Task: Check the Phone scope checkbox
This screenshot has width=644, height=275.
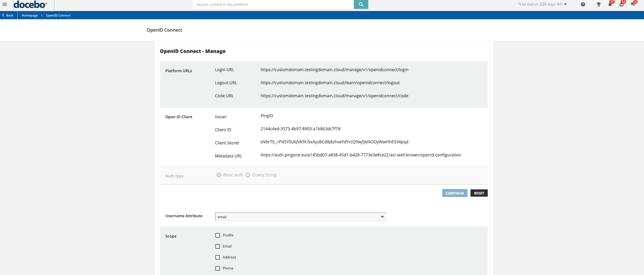Action: point(218,268)
